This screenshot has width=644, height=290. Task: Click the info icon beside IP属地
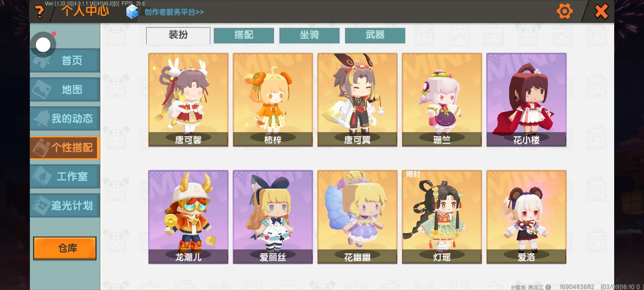click(548, 287)
